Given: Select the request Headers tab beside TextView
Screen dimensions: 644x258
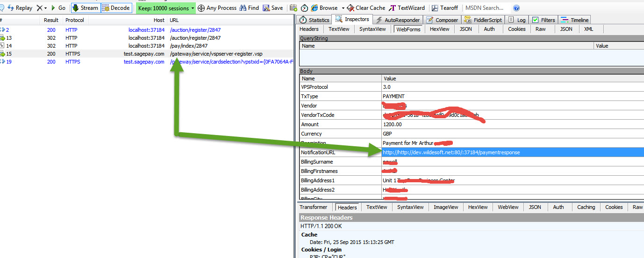Looking at the screenshot, I should click(x=309, y=29).
